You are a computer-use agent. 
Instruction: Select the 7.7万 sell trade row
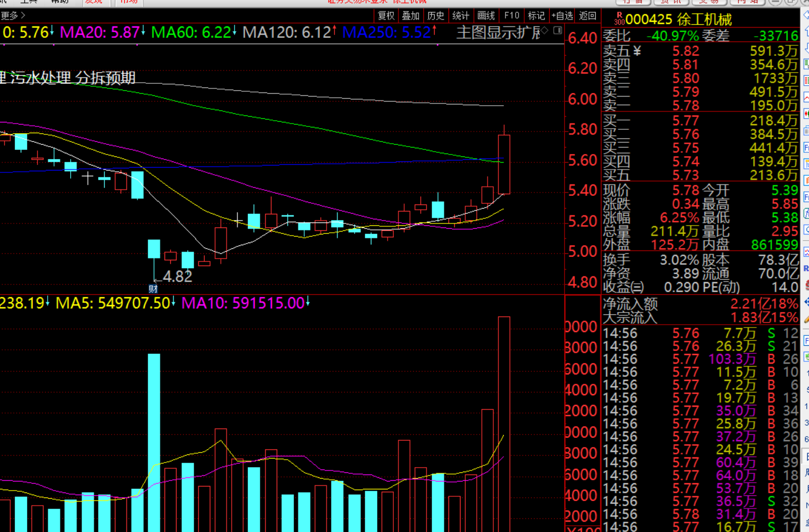coord(700,333)
